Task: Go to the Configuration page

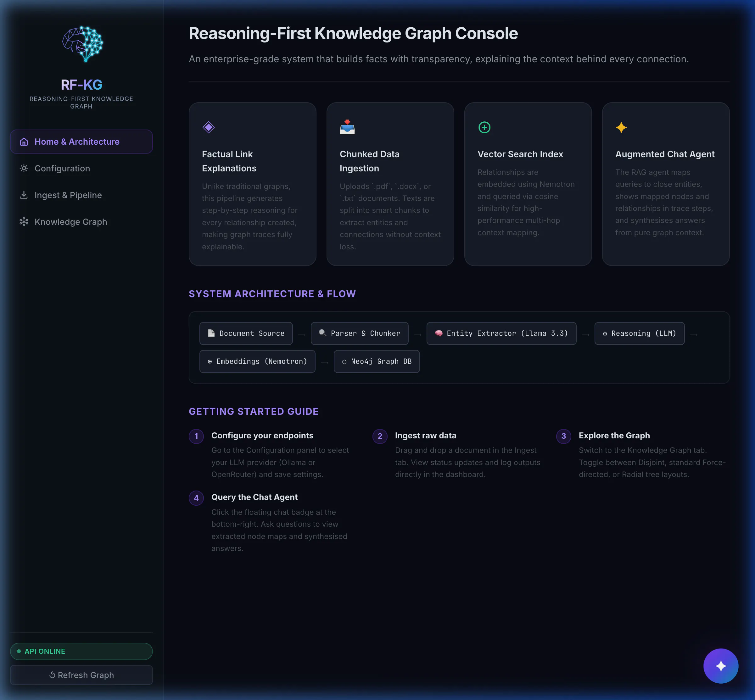Action: (81, 168)
